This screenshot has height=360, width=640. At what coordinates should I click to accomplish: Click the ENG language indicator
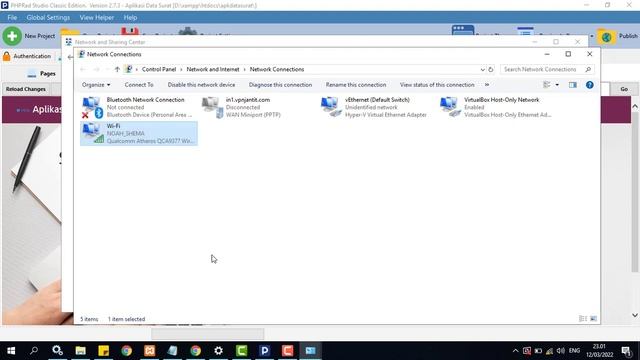pos(574,351)
